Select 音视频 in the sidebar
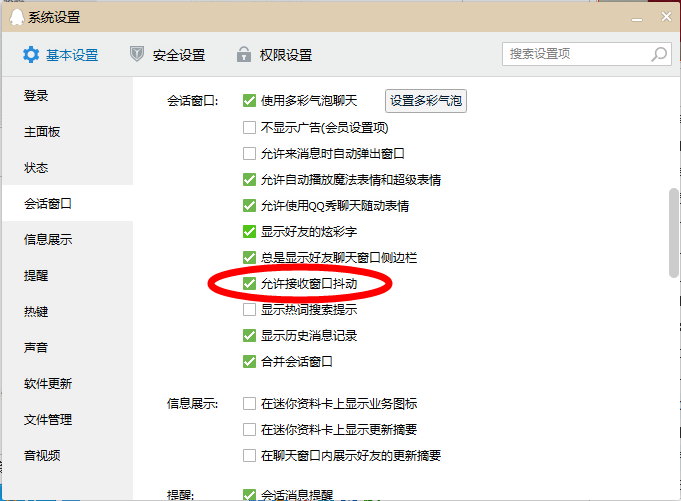The image size is (681, 501). [68, 456]
